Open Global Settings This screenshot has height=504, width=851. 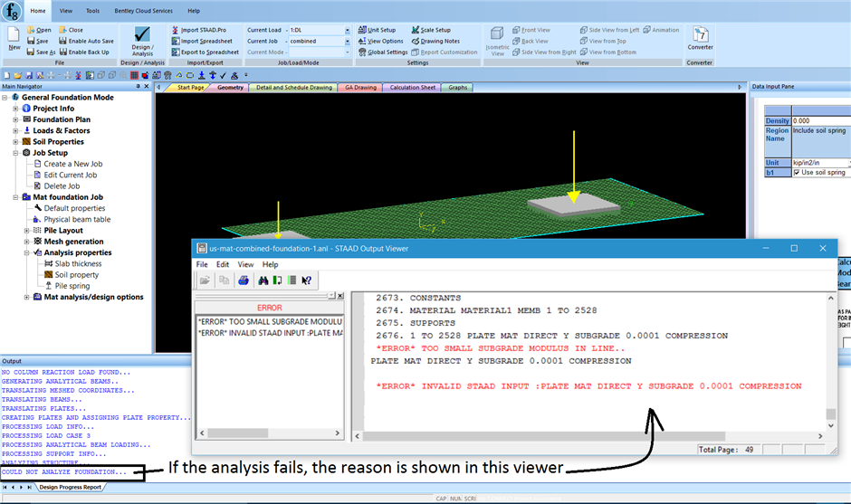383,52
